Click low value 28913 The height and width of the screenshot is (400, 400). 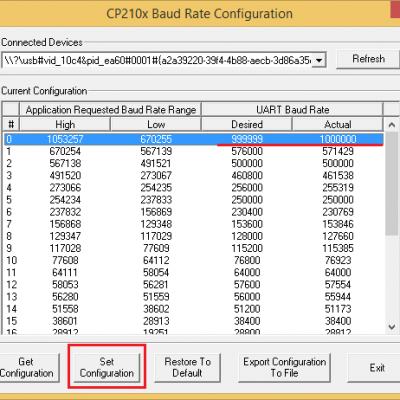click(x=156, y=321)
